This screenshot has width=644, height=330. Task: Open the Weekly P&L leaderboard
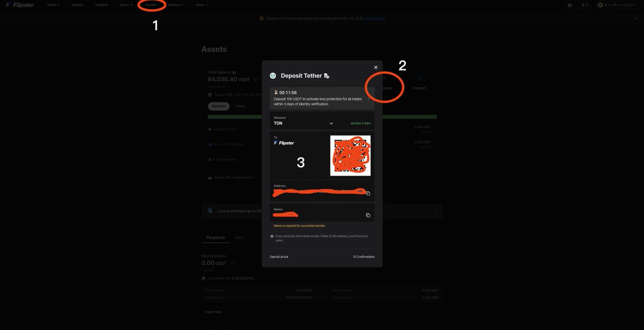231,177
